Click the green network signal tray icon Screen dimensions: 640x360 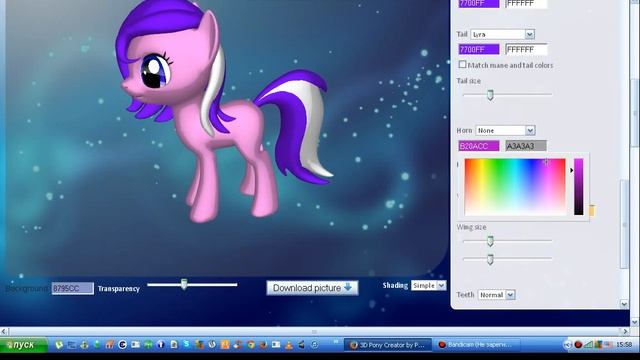pos(588,345)
